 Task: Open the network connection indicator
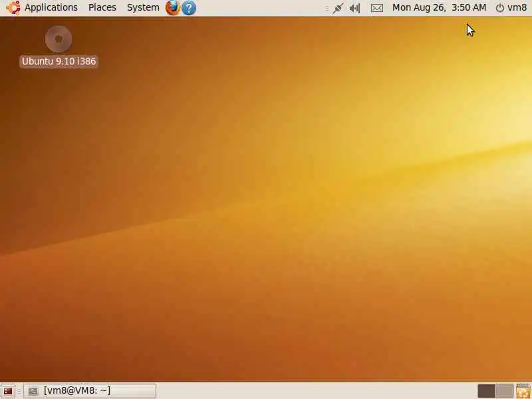338,8
